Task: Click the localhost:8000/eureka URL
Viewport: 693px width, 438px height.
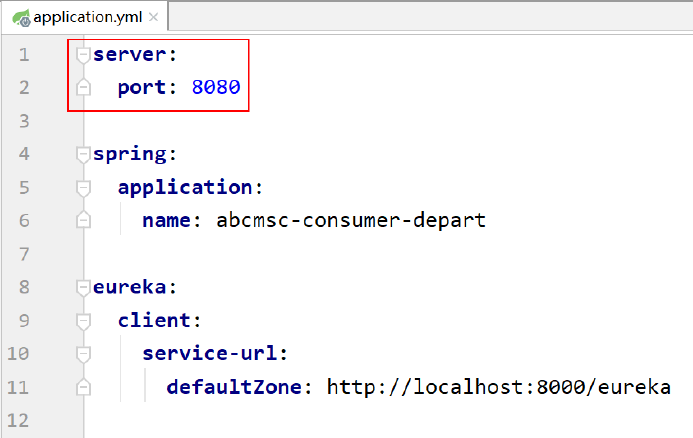Action: tap(498, 387)
